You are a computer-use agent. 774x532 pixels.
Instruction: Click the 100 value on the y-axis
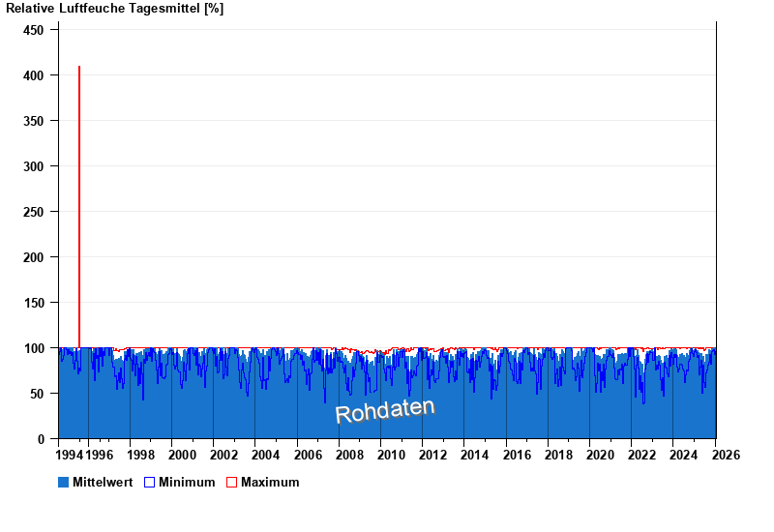click(33, 348)
